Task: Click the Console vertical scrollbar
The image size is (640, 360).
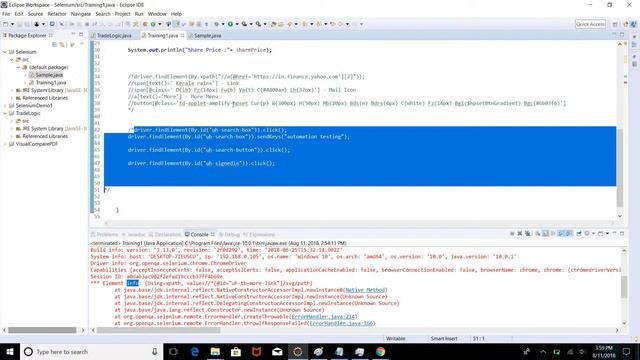Action: click(624, 287)
